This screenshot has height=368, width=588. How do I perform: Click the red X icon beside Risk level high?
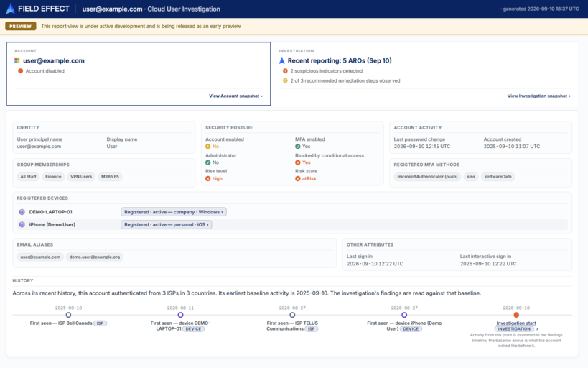tap(207, 179)
